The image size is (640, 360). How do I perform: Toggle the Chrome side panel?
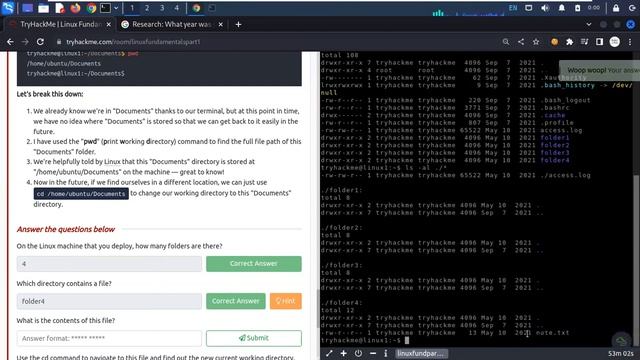tap(599, 42)
